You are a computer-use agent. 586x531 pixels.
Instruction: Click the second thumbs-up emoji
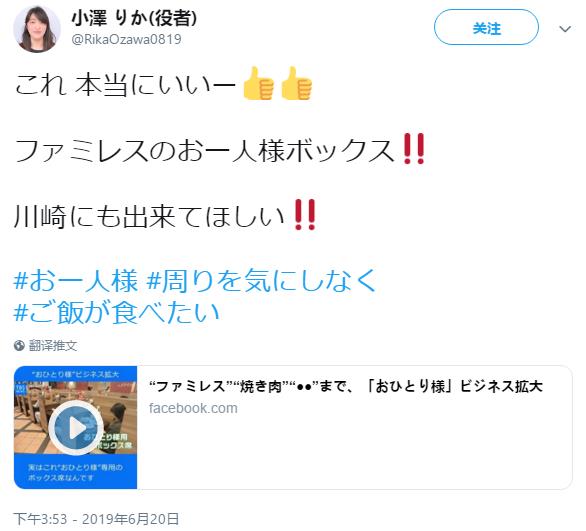[x=296, y=84]
